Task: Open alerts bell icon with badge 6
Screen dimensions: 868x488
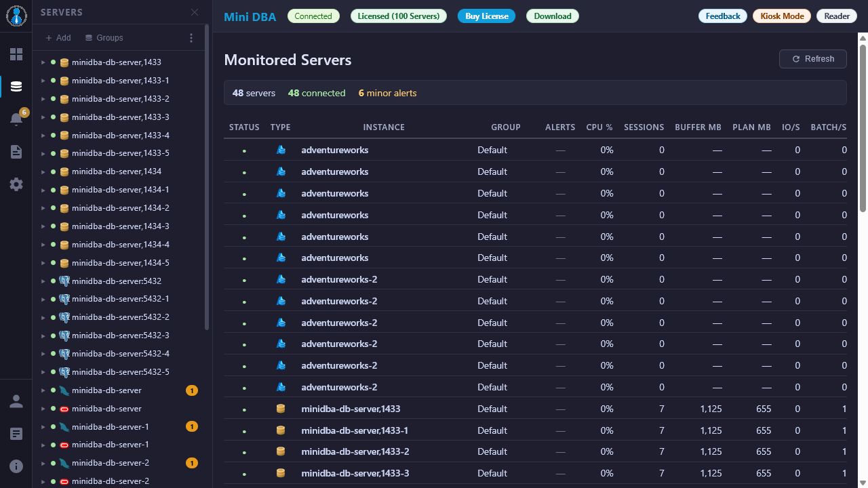Action: 16,119
